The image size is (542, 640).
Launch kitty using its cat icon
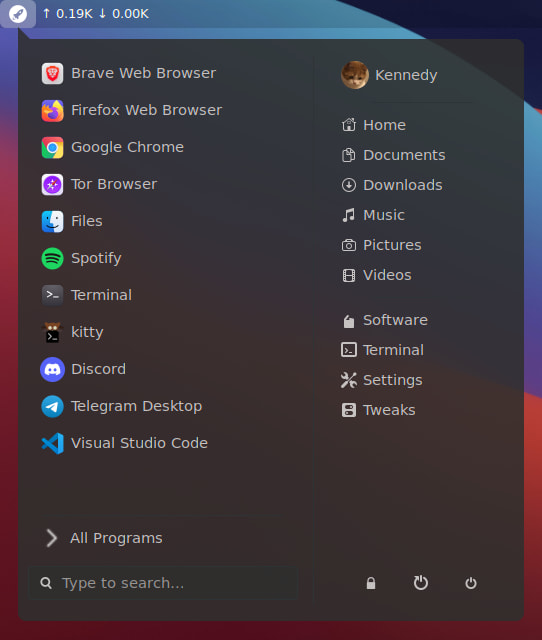(52, 332)
